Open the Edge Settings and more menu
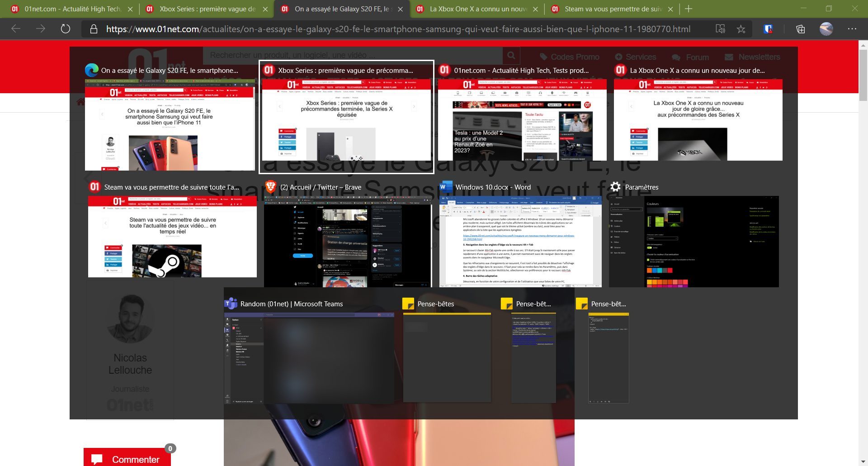The image size is (868, 466). pyautogui.click(x=852, y=29)
